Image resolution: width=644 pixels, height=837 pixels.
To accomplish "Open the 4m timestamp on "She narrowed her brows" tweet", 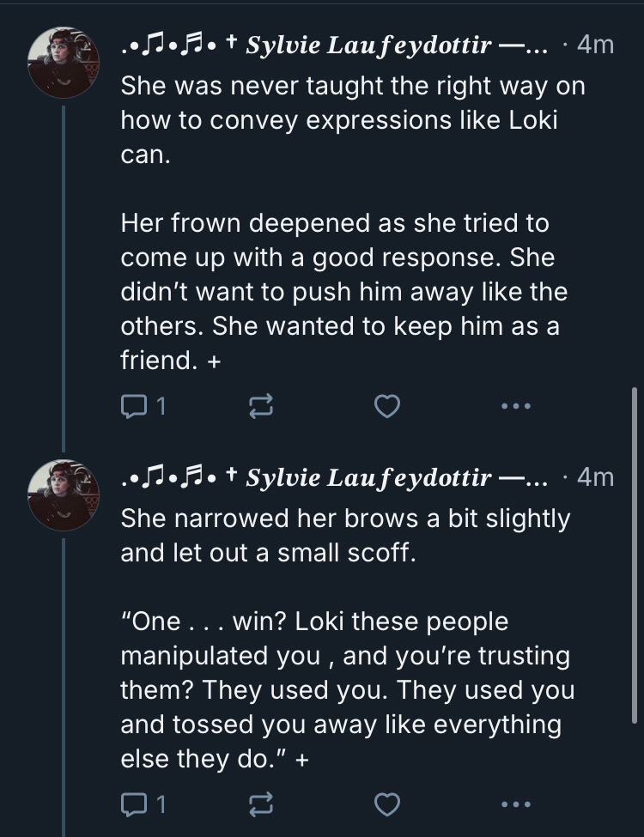I will pos(596,477).
